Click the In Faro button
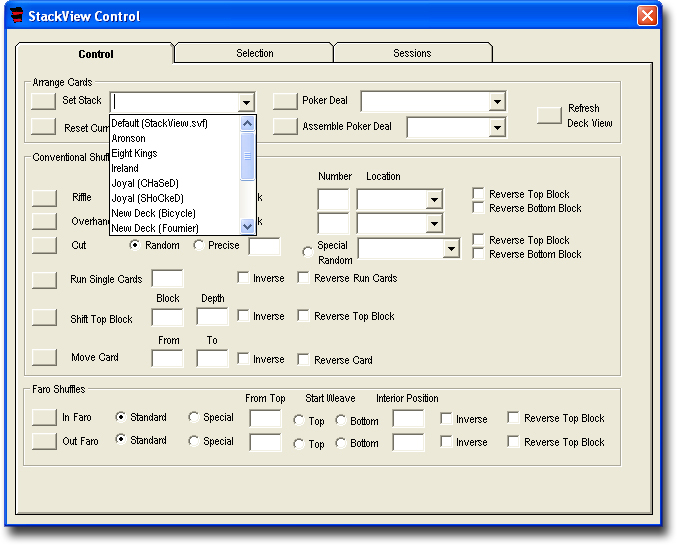677x545 pixels. (x=44, y=417)
